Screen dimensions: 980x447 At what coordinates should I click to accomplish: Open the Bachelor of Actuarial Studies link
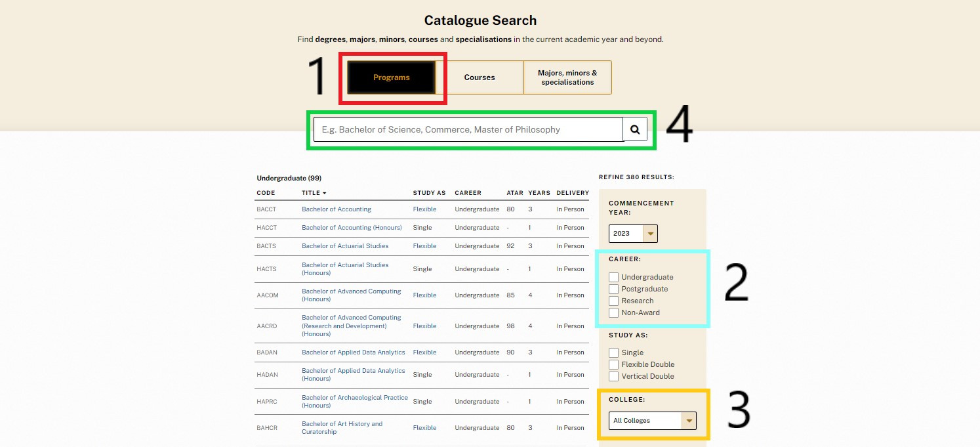click(345, 246)
